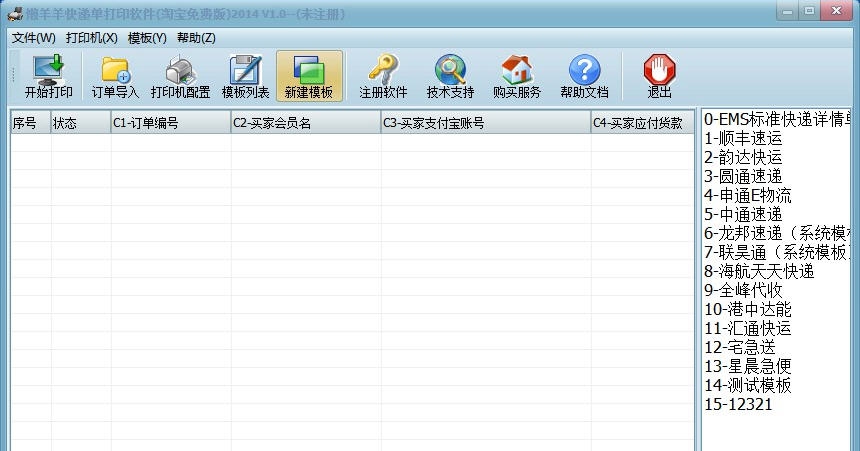The image size is (860, 451).
Task: Click the 序号 column header
Action: [31, 123]
